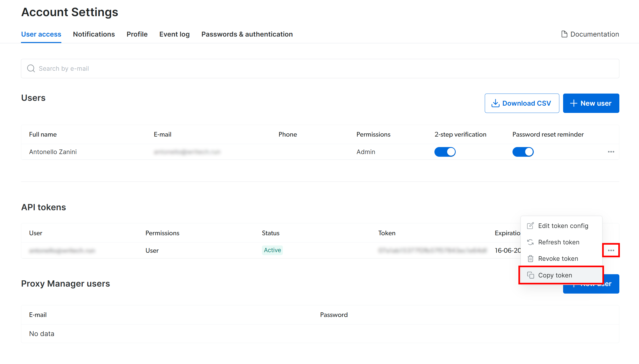Disable 2-step verification for Antonello Zanini
This screenshot has height=364, width=639.
coord(445,152)
